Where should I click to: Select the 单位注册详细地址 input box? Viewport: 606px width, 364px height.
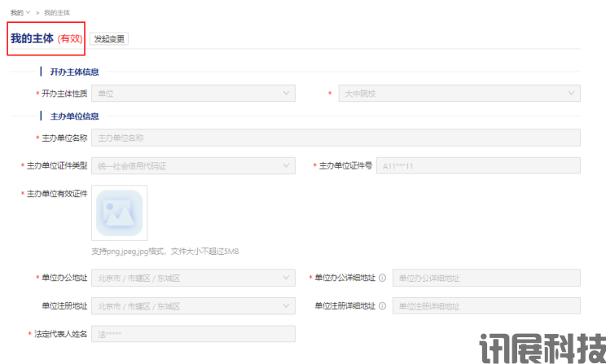pyautogui.click(x=486, y=306)
